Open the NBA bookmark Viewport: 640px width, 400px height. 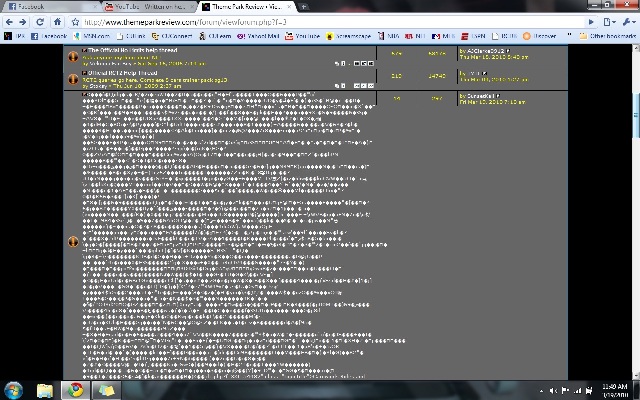click(x=389, y=36)
